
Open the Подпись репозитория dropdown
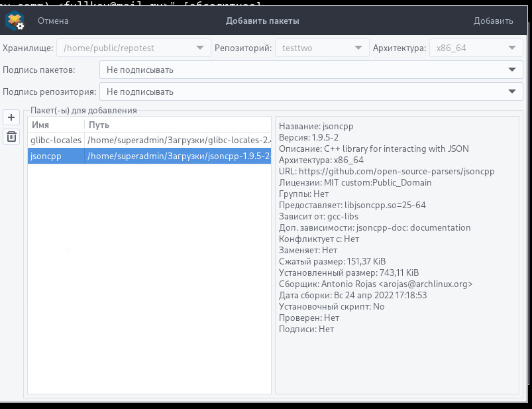[311, 92]
